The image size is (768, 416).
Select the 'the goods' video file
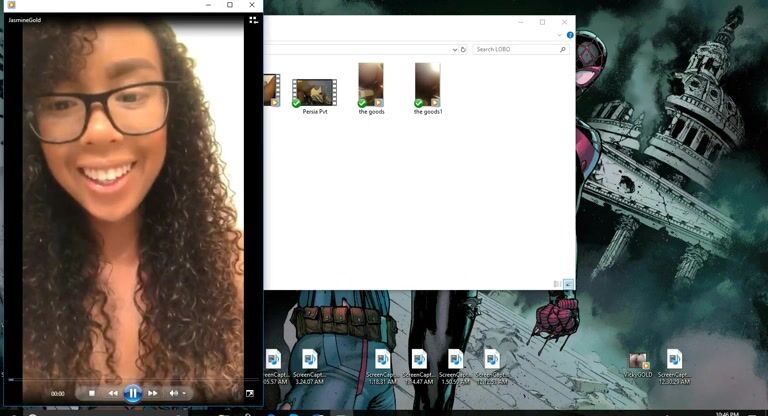tap(371, 86)
